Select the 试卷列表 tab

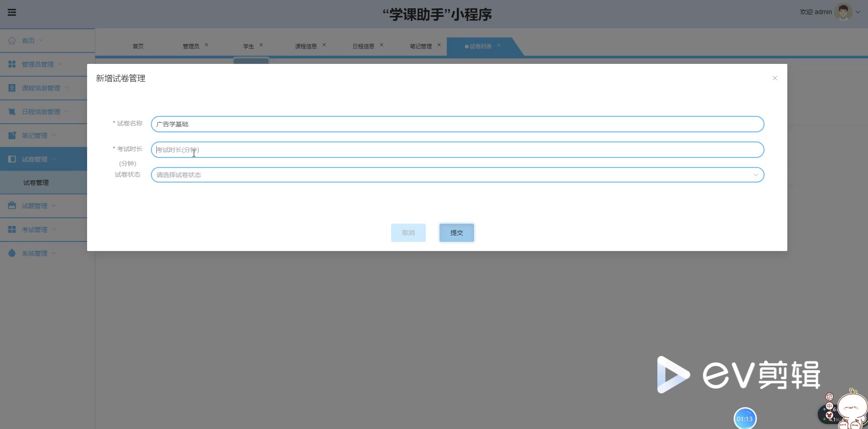click(x=480, y=46)
